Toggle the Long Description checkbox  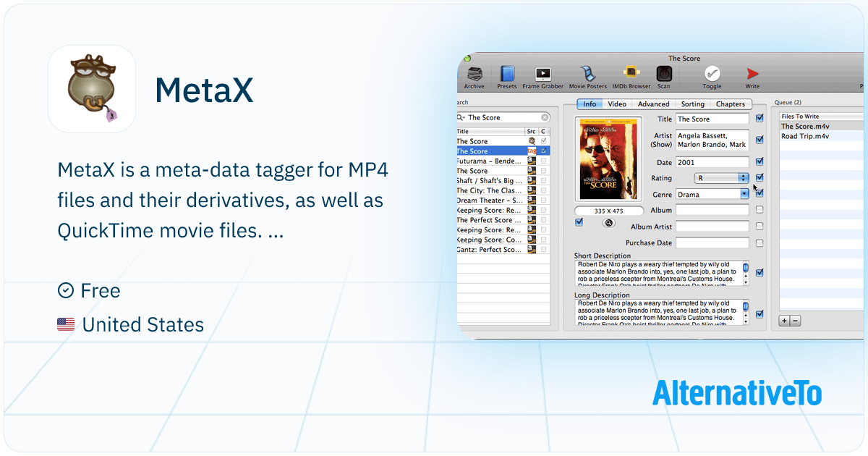[759, 314]
